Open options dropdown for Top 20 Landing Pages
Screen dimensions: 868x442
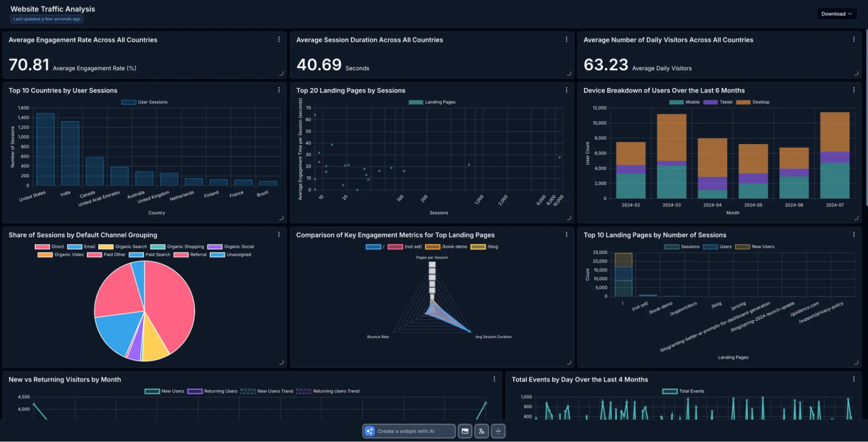coord(566,90)
